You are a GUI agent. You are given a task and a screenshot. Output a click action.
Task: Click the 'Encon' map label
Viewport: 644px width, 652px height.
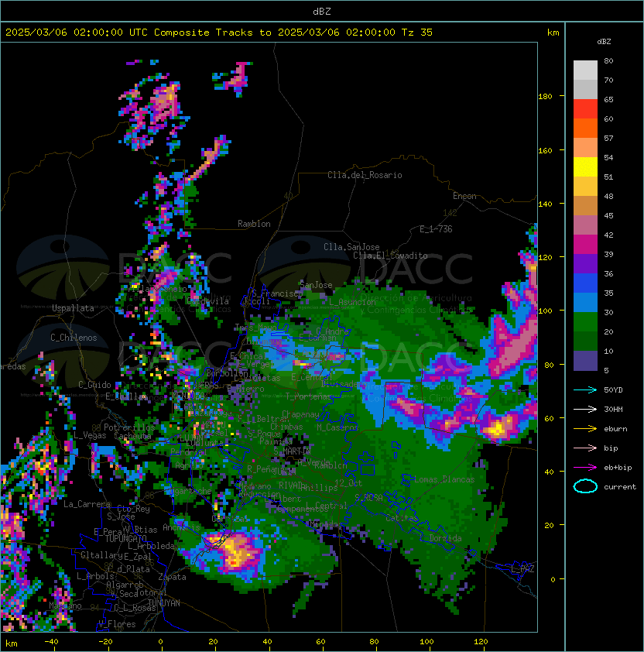tap(464, 196)
